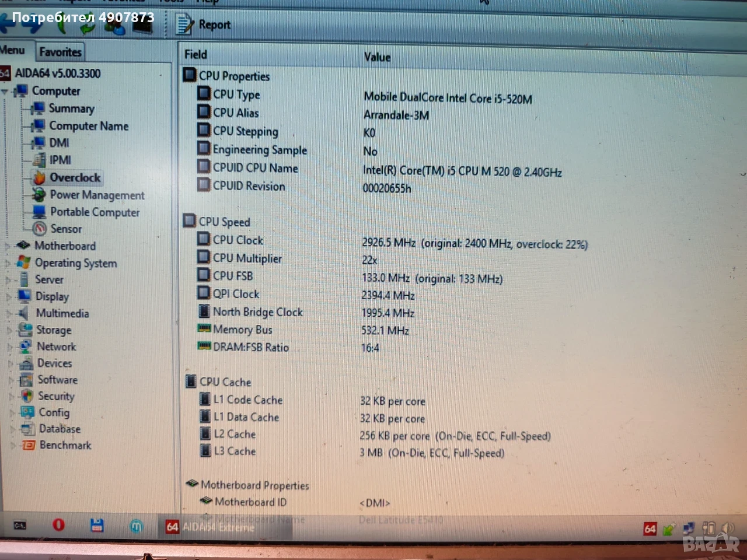This screenshot has width=747, height=560.
Task: Click the QPI Clock value 2394.4 MHz
Action: coord(388,295)
